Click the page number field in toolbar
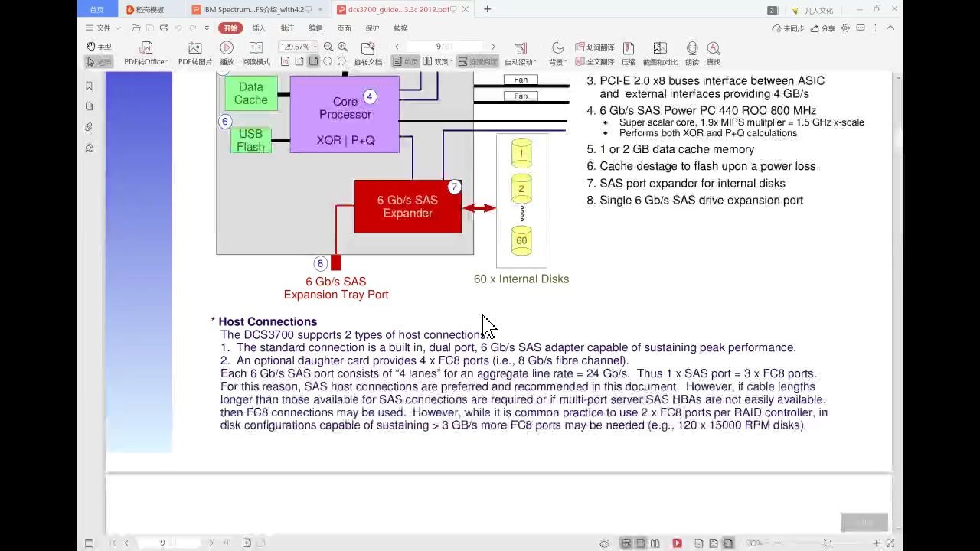This screenshot has height=551, width=980. point(444,47)
